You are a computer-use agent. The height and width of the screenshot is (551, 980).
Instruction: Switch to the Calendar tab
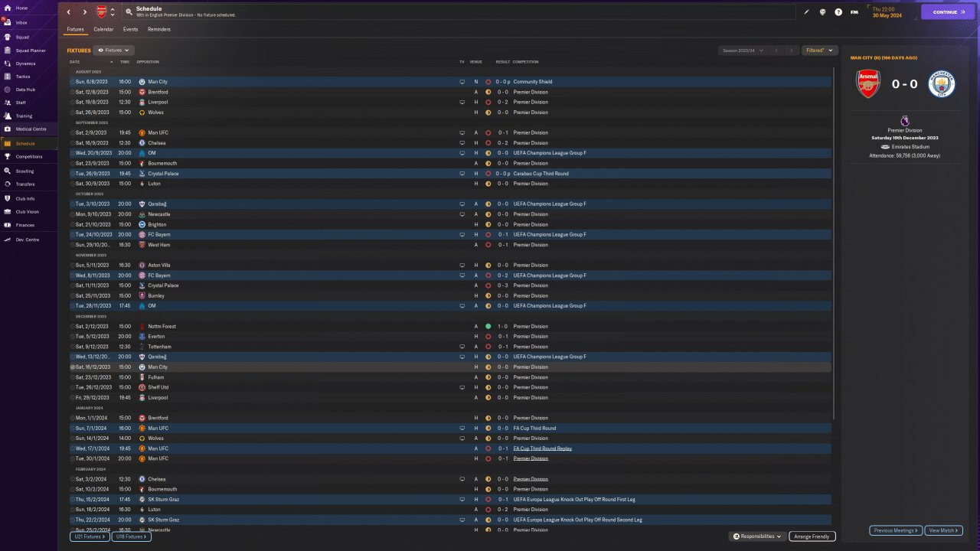(x=103, y=29)
